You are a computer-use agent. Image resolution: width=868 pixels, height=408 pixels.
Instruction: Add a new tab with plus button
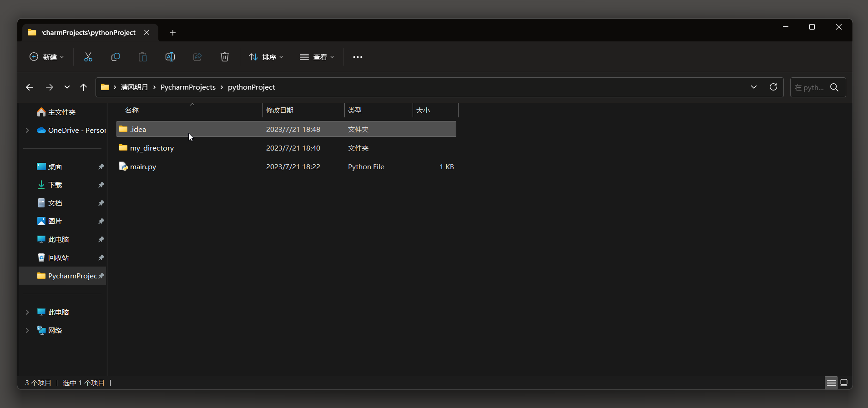pyautogui.click(x=173, y=33)
